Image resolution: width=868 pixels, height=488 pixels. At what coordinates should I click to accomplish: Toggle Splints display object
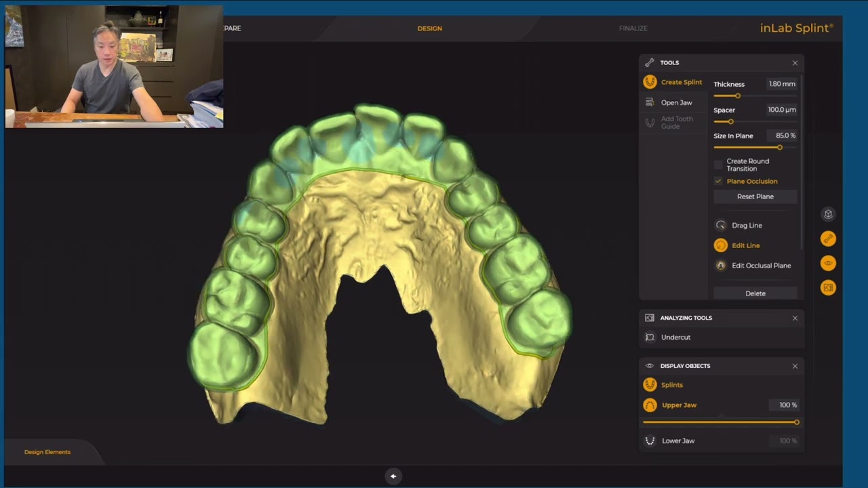tap(663, 385)
